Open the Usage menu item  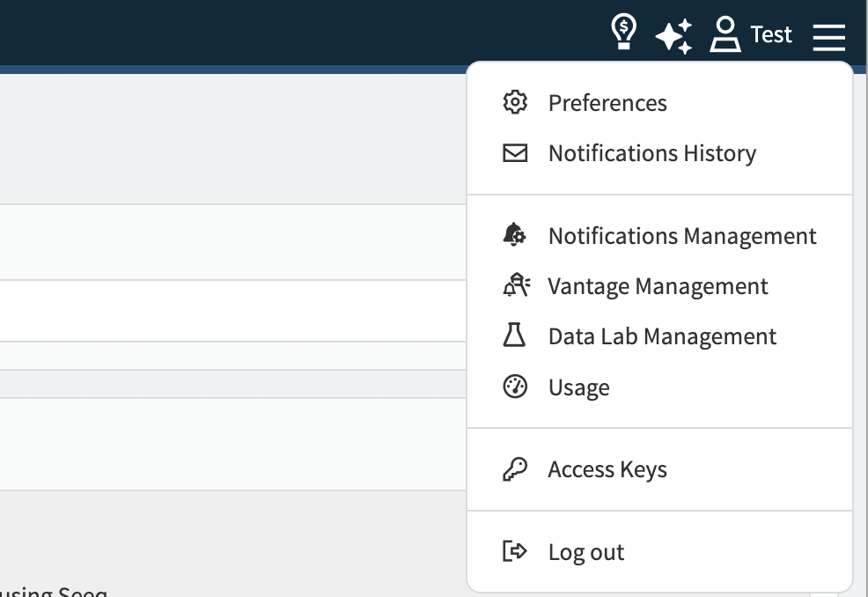[579, 387]
